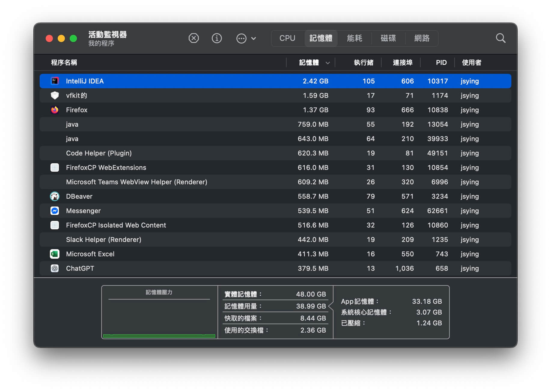The height and width of the screenshot is (392, 551).
Task: Sort by the 連接埠 column header
Action: pos(403,62)
